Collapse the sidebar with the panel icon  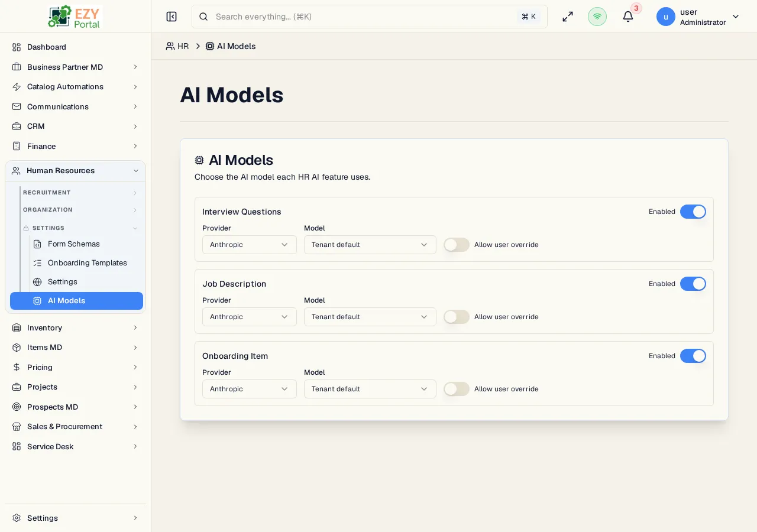coord(172,17)
